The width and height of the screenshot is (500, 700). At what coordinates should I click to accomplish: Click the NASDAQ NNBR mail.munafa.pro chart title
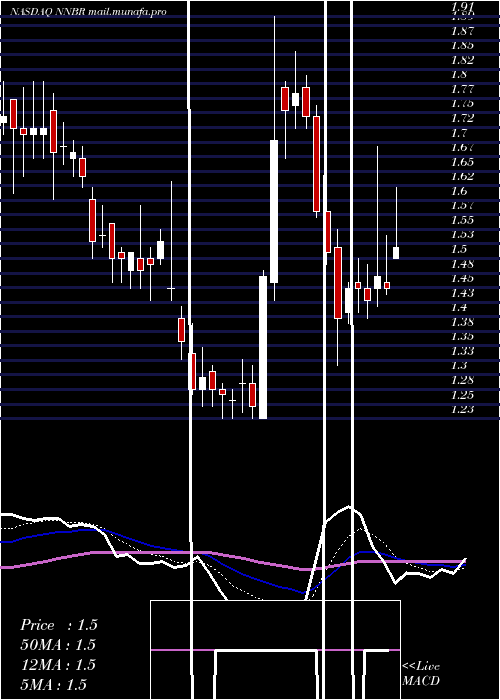88,12
